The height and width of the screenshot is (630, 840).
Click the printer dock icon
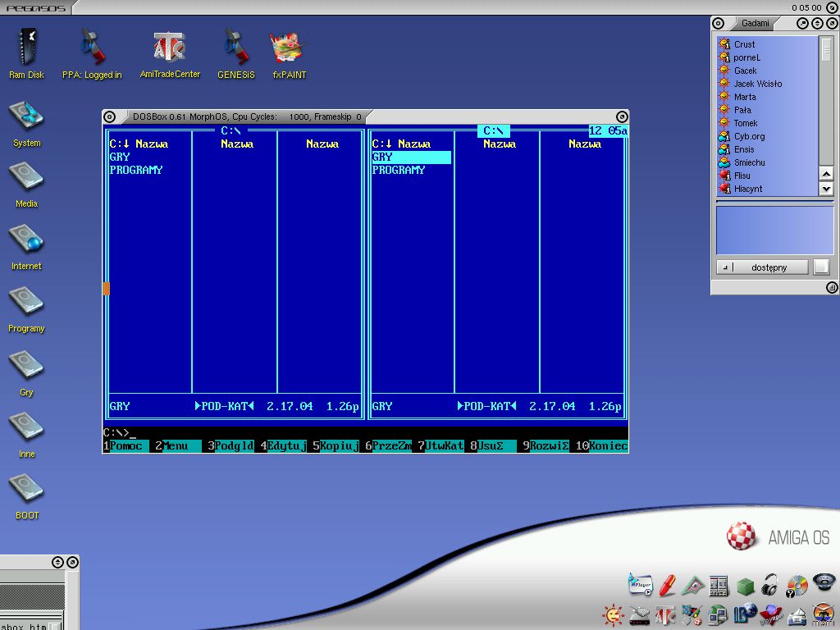797,617
